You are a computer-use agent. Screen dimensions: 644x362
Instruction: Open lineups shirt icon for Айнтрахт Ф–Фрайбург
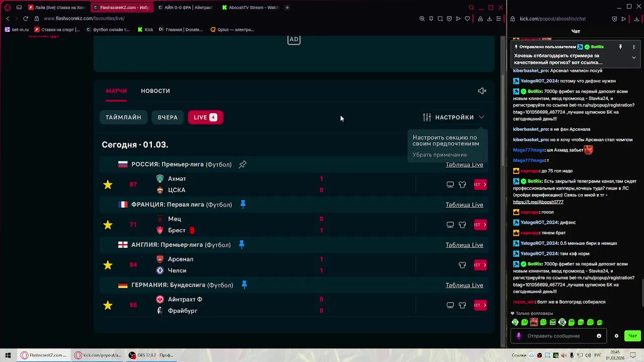(462, 305)
